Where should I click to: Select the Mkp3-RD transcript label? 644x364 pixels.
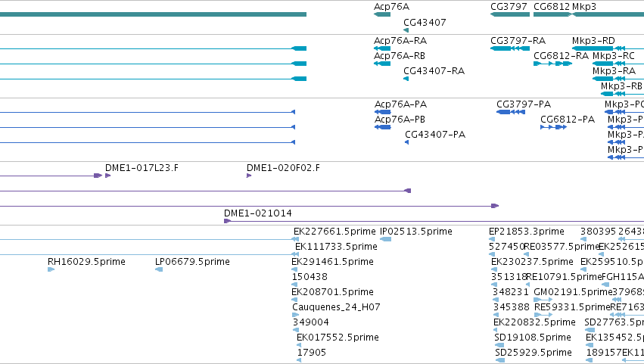[x=593, y=41]
